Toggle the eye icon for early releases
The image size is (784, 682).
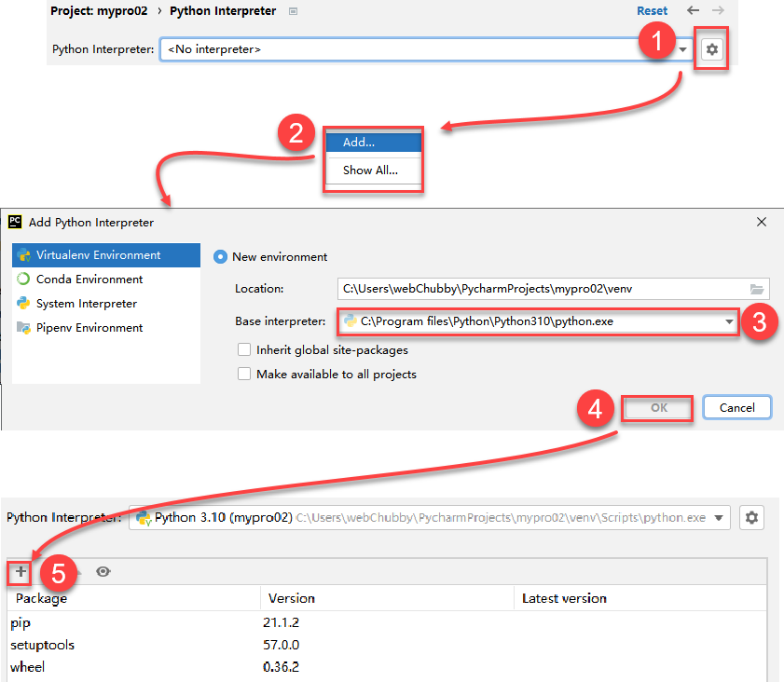pyautogui.click(x=103, y=571)
